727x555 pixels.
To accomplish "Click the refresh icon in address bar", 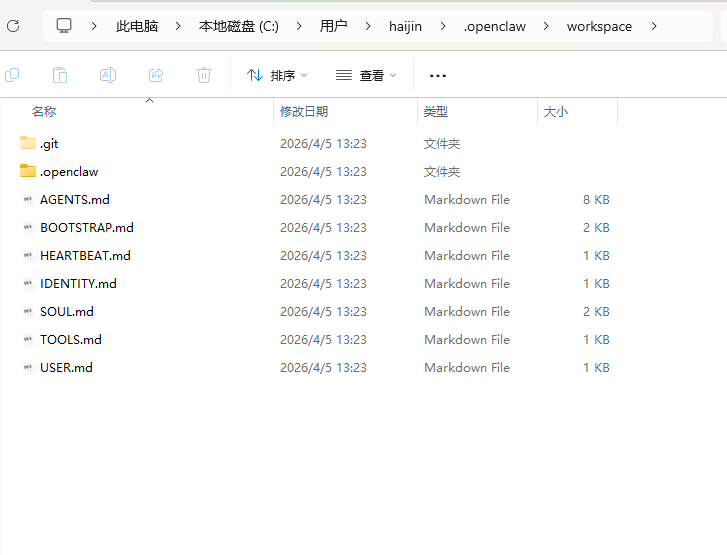I will click(x=13, y=26).
